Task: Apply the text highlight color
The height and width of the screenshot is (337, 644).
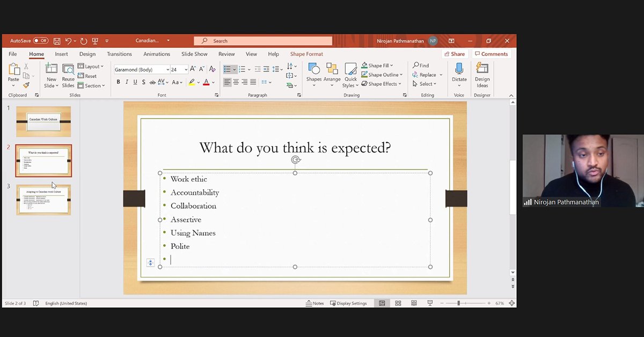Action: coord(192,82)
